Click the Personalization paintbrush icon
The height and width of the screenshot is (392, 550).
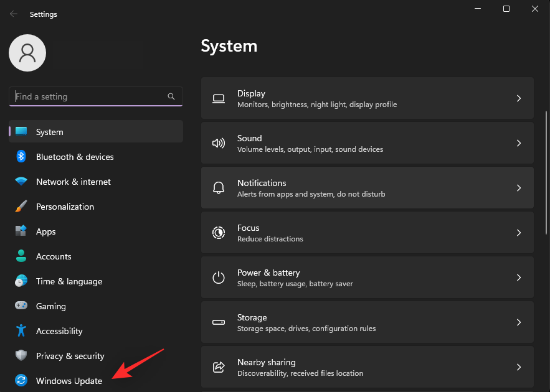pyautogui.click(x=21, y=207)
